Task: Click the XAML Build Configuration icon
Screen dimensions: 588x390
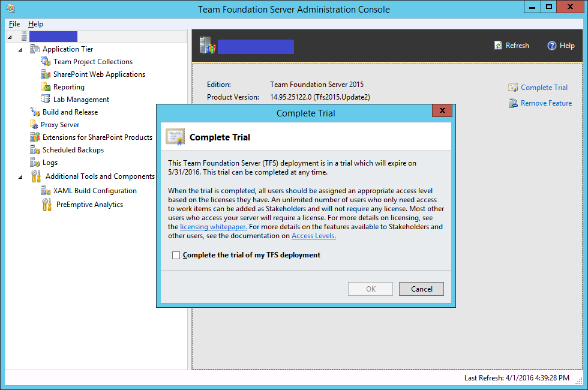Action: [x=46, y=191]
